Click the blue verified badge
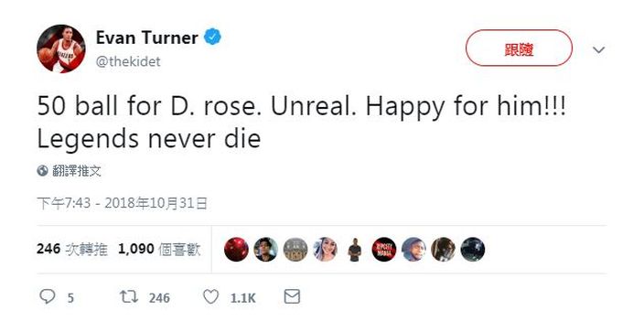Viewport: 644px width, 332px height. (x=212, y=37)
